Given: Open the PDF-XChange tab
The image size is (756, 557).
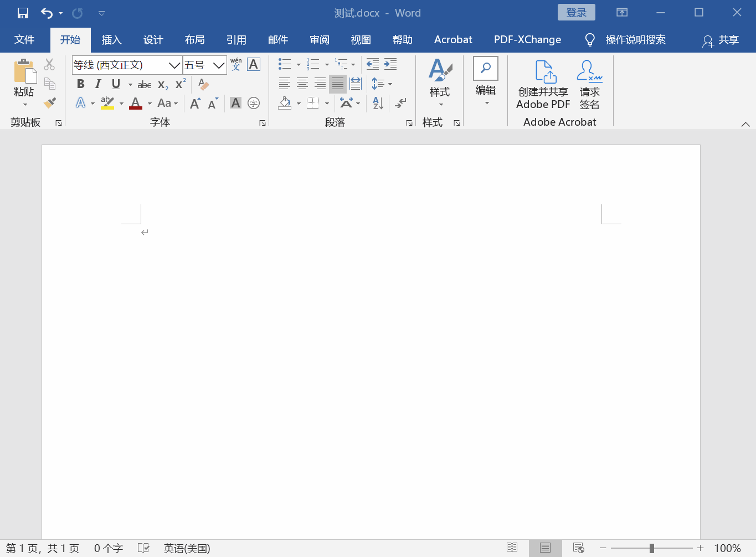Looking at the screenshot, I should tap(527, 40).
